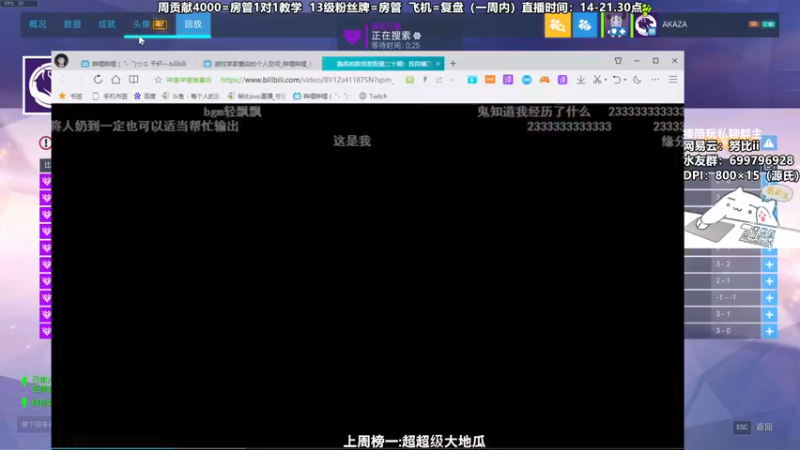
Task: Expand the 3 - 2 match row
Action: point(769,264)
